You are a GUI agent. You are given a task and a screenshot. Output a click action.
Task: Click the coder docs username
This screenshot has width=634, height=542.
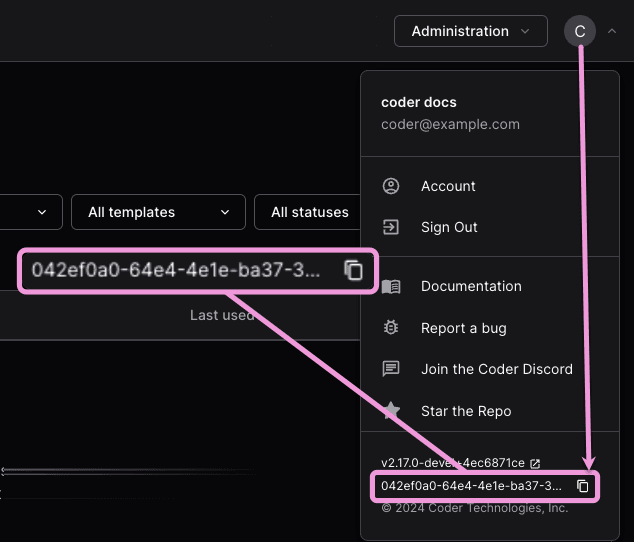click(418, 102)
